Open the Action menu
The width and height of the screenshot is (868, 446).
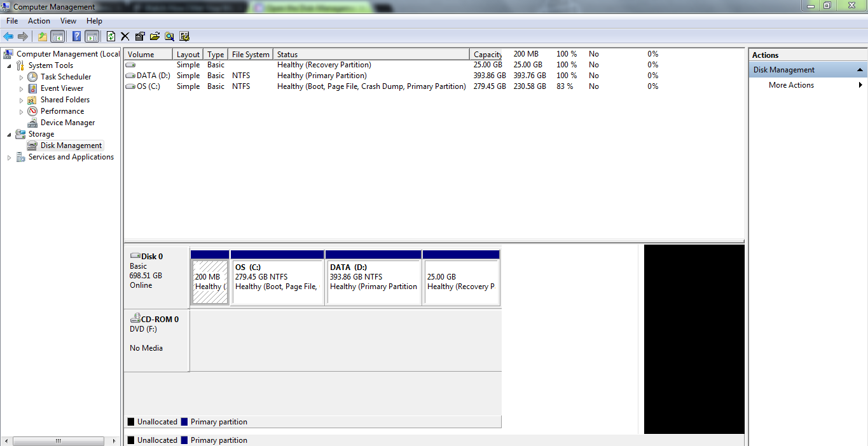pyautogui.click(x=39, y=21)
